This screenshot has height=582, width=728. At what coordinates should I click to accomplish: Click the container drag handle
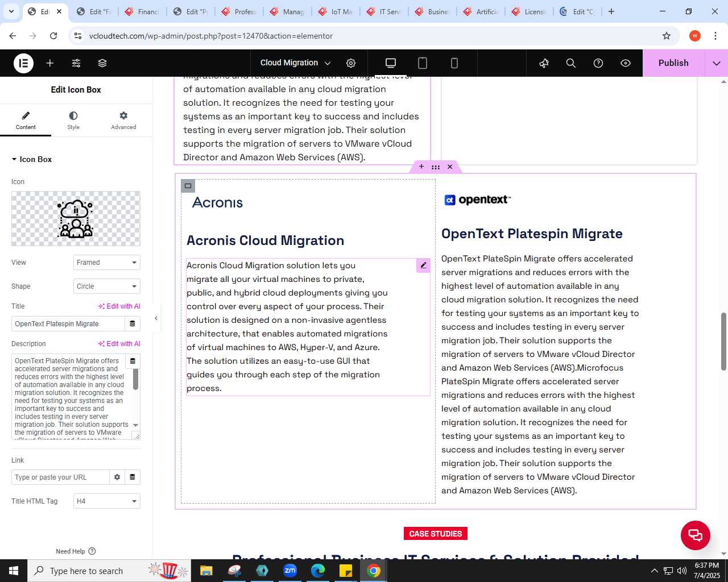pyautogui.click(x=436, y=167)
